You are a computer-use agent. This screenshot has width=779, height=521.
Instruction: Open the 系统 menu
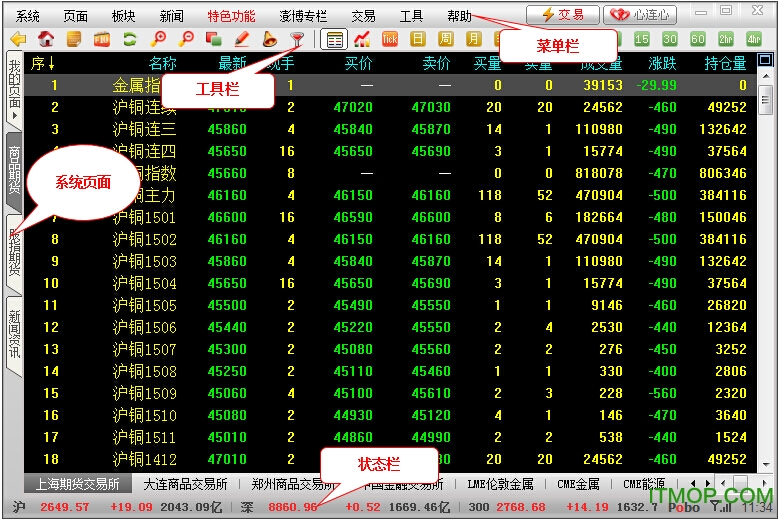pyautogui.click(x=28, y=16)
